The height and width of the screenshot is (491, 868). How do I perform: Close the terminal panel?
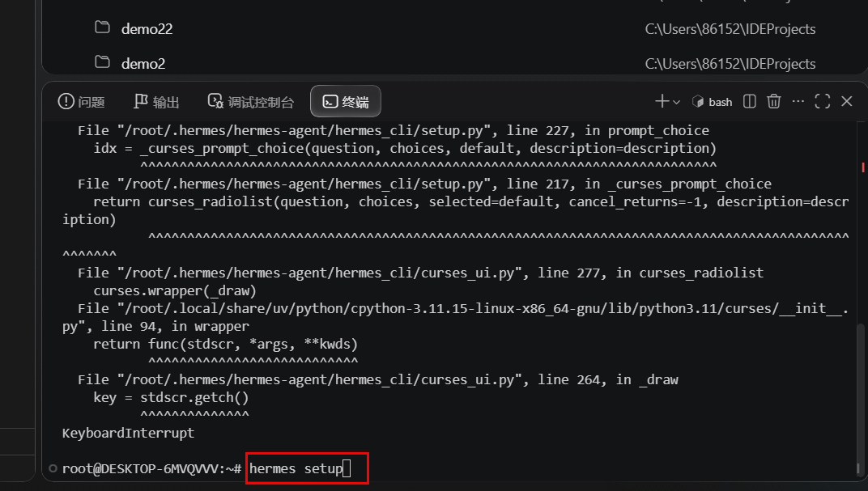click(847, 101)
